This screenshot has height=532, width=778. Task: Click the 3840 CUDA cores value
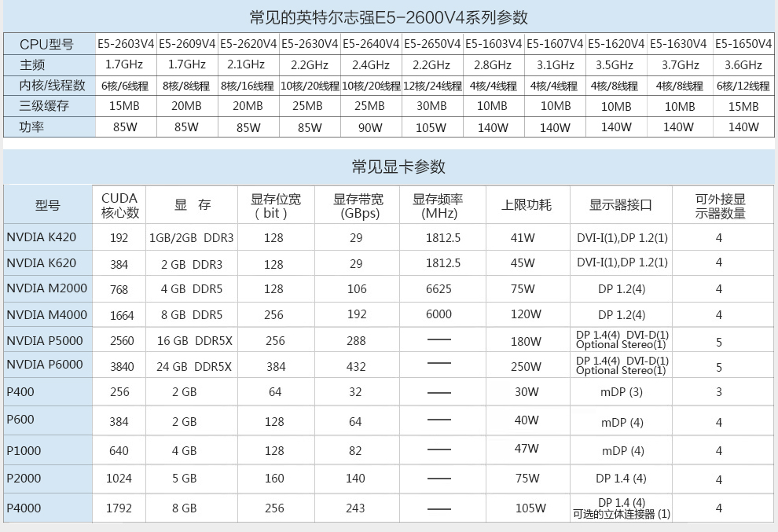(122, 367)
